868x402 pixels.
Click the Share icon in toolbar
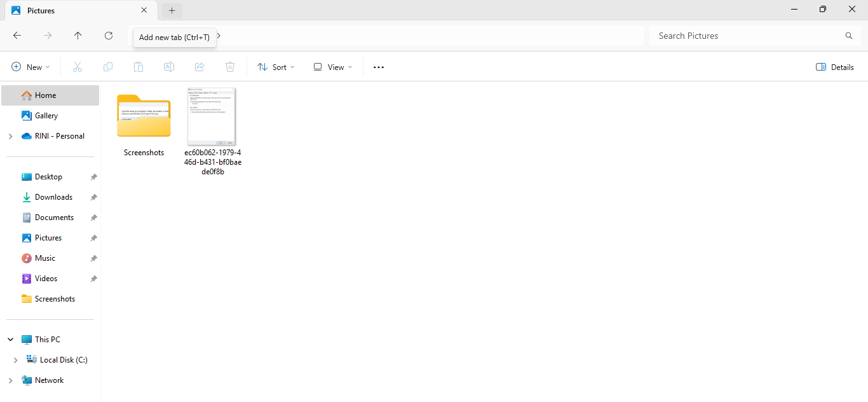[200, 67]
